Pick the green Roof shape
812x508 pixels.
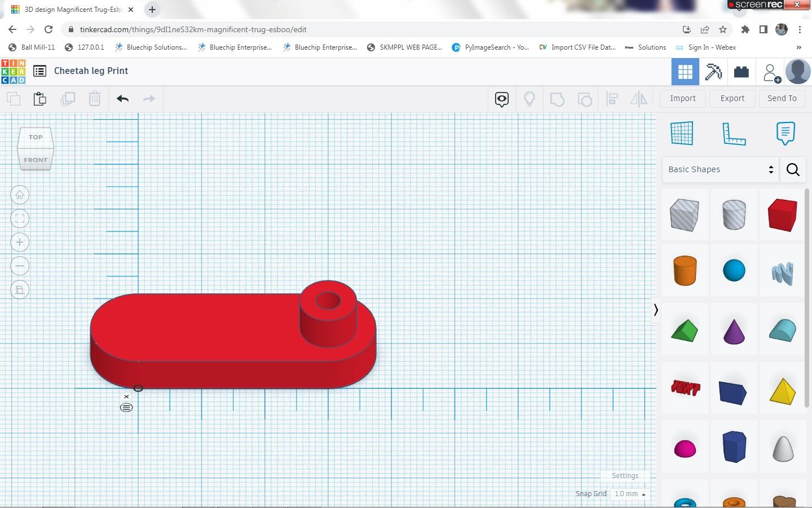tap(685, 330)
